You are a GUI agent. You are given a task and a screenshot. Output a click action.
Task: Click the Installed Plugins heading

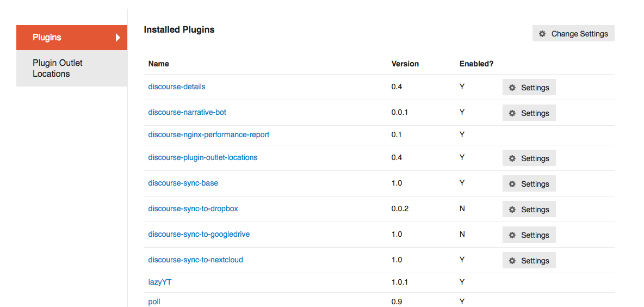click(179, 29)
